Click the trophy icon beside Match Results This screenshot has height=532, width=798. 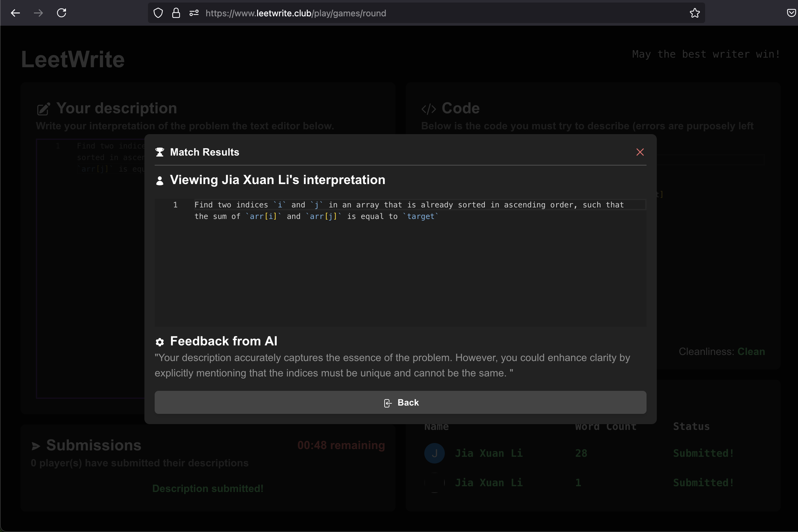[159, 152]
